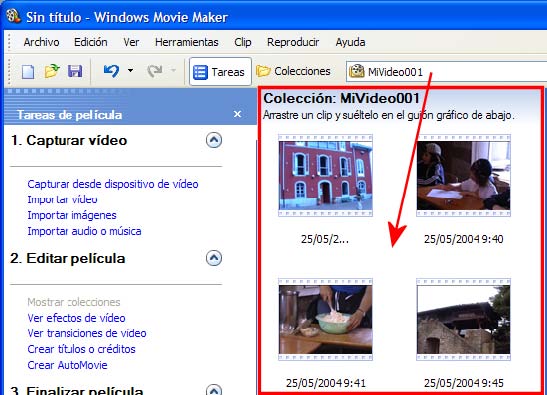Click Crear títulos o créditos link

81,349
